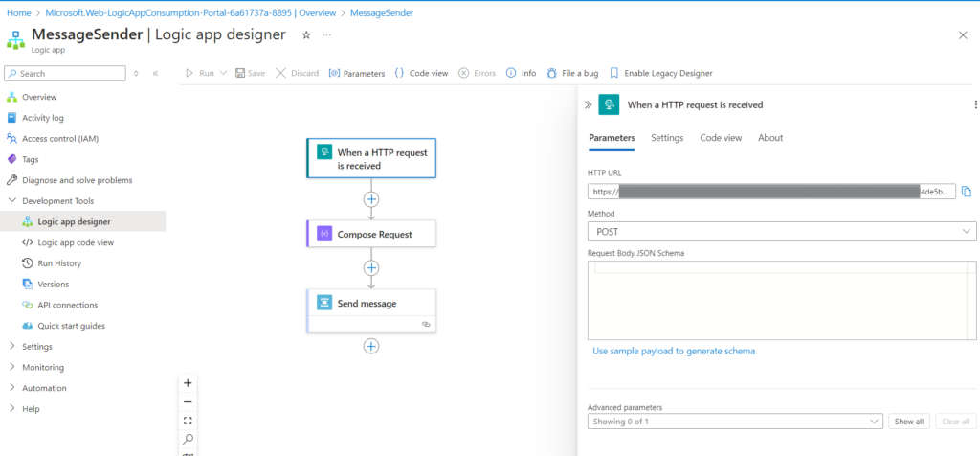Viewport: 980px width, 456px height.
Task: Click the Run toolbar button
Action: [x=200, y=73]
